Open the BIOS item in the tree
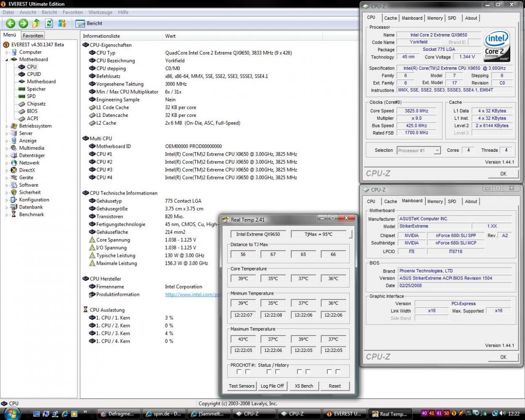Viewport: 525px width, 420px height. (x=28, y=111)
